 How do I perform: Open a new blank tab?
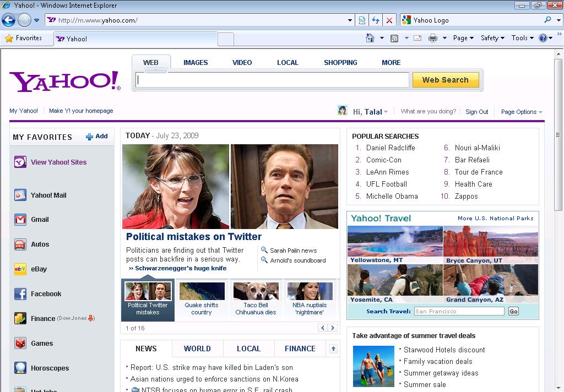[x=226, y=39]
